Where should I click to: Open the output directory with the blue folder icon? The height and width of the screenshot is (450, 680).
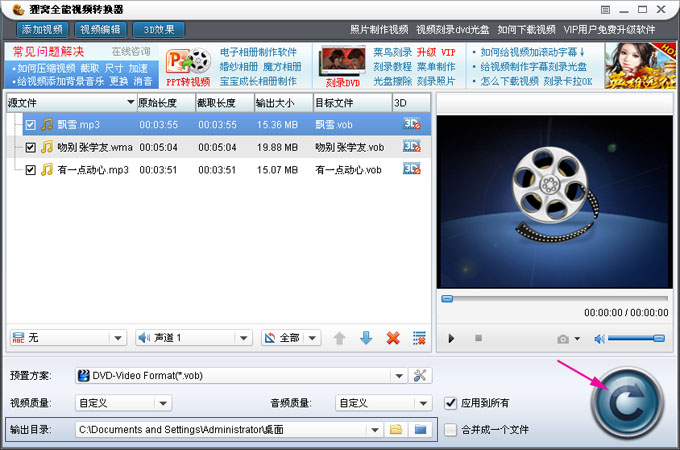tap(420, 430)
